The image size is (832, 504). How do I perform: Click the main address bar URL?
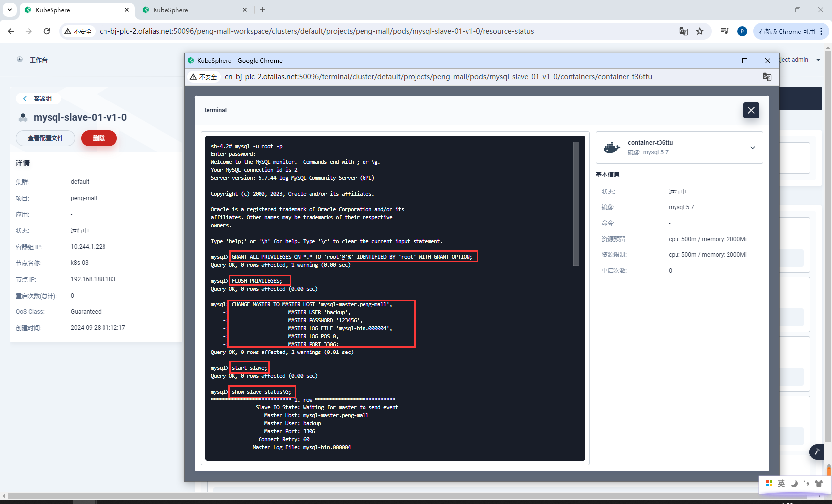click(x=316, y=31)
